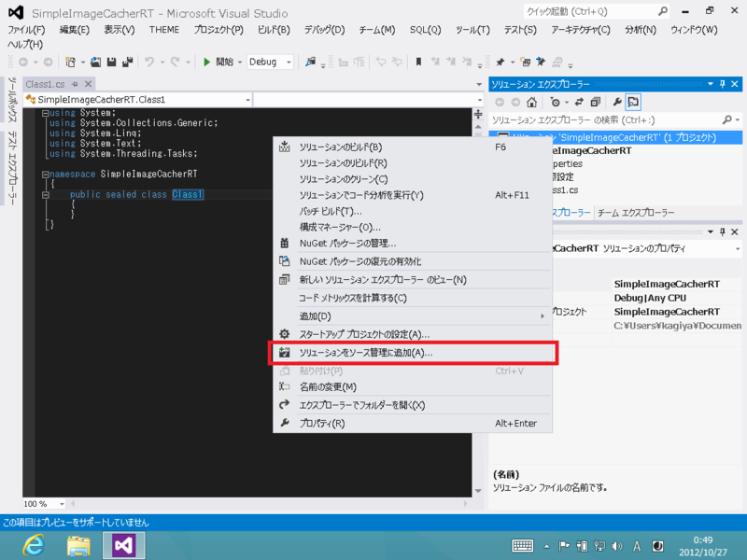Toggle Preview Selected Items in Solution Explorer

632,100
